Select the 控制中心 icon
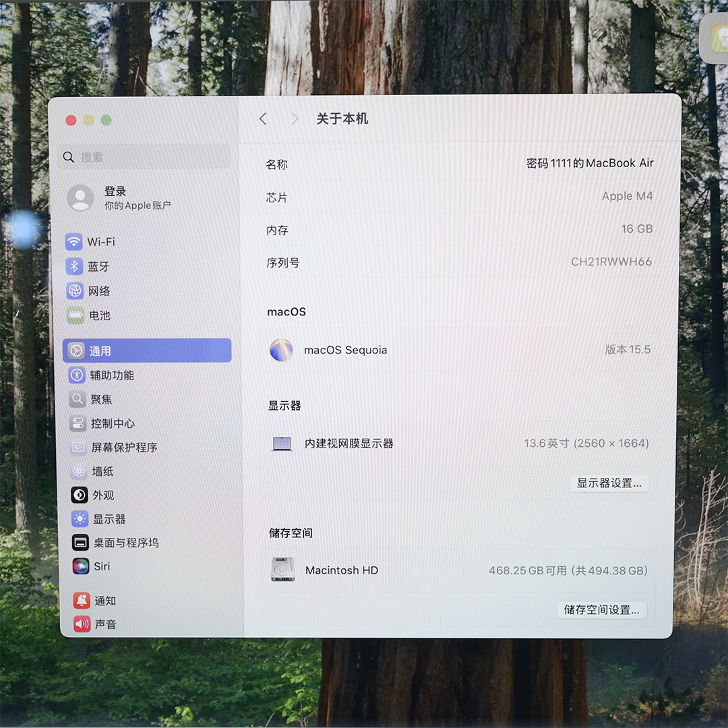Screen dimensions: 728x728 (78, 424)
